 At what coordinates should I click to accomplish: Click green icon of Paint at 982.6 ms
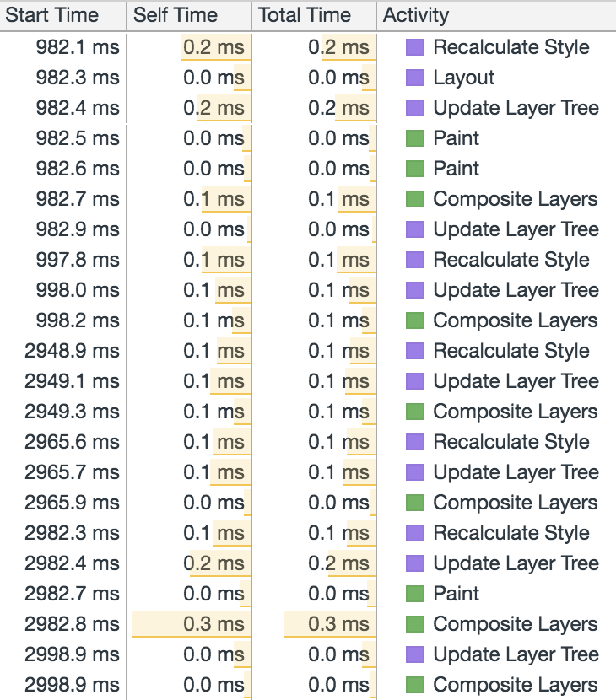coord(415,169)
